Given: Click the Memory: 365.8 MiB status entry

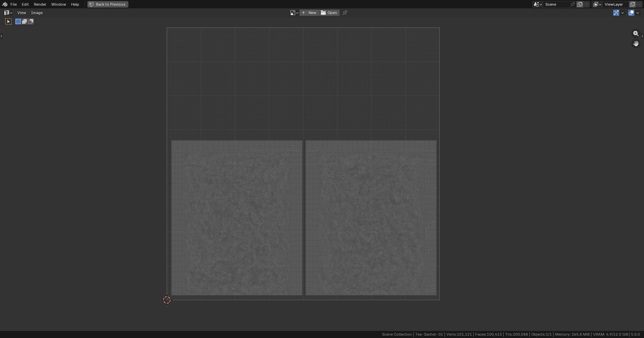Looking at the screenshot, I should click(572, 334).
